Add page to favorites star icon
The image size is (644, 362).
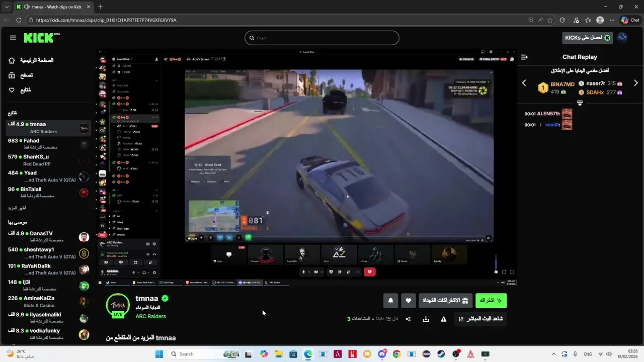[x=550, y=20]
